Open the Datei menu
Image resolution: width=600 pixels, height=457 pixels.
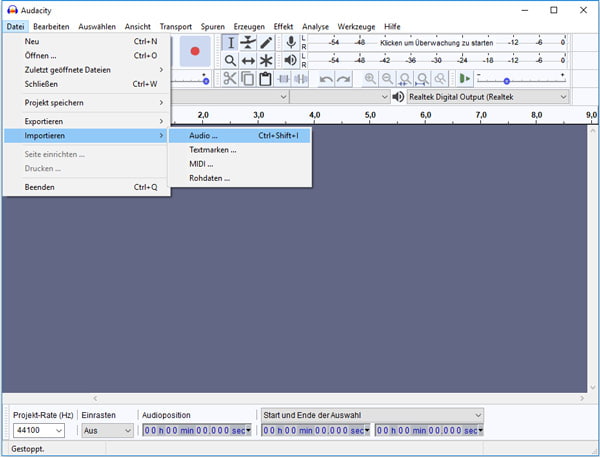point(15,26)
